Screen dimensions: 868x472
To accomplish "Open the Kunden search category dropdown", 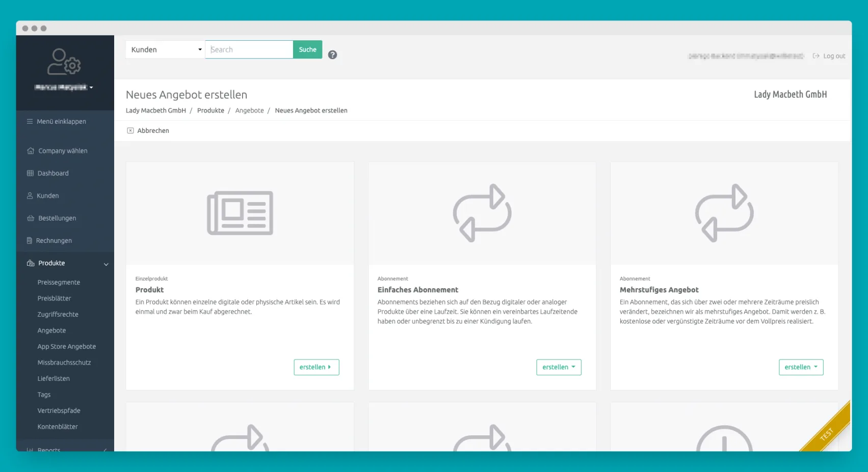I will (166, 49).
